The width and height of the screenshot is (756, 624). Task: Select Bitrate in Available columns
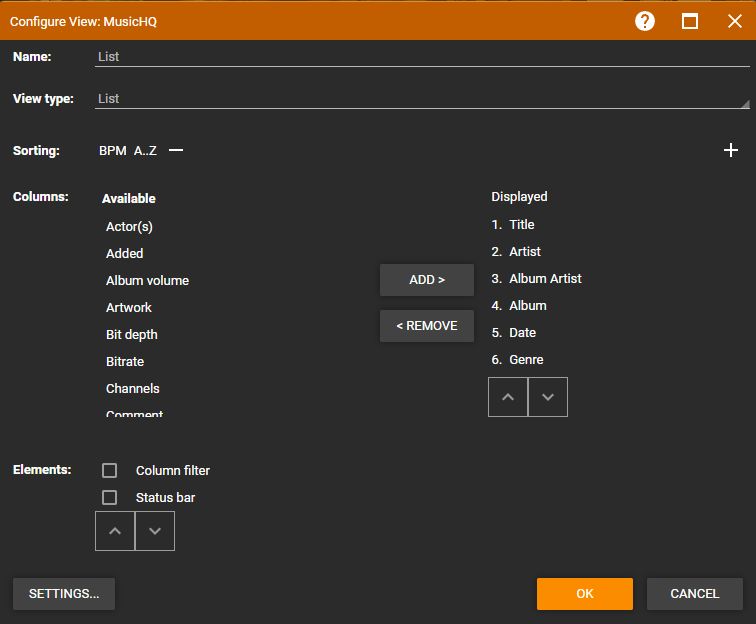pos(125,362)
